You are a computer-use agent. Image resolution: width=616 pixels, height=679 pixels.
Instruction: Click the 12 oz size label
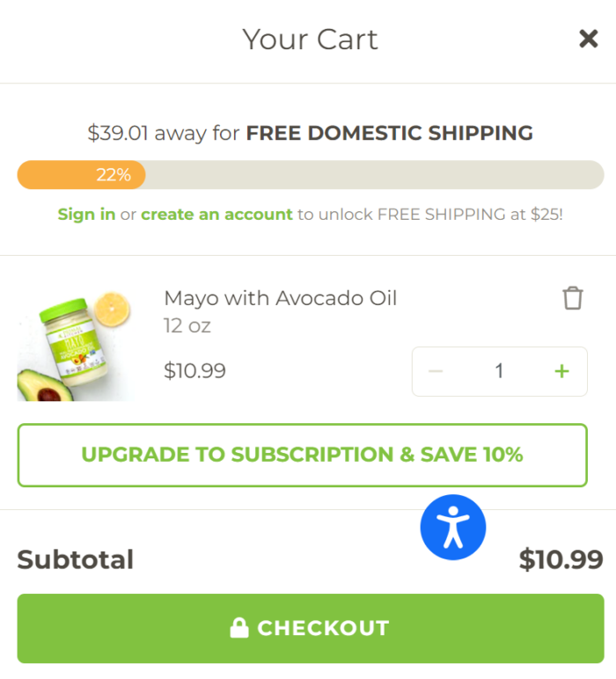point(187,325)
